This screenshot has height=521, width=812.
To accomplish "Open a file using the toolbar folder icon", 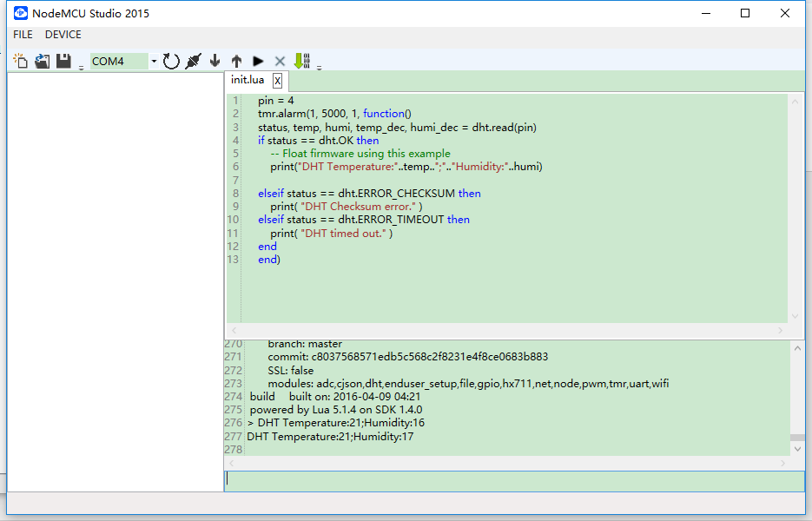I will (x=43, y=61).
